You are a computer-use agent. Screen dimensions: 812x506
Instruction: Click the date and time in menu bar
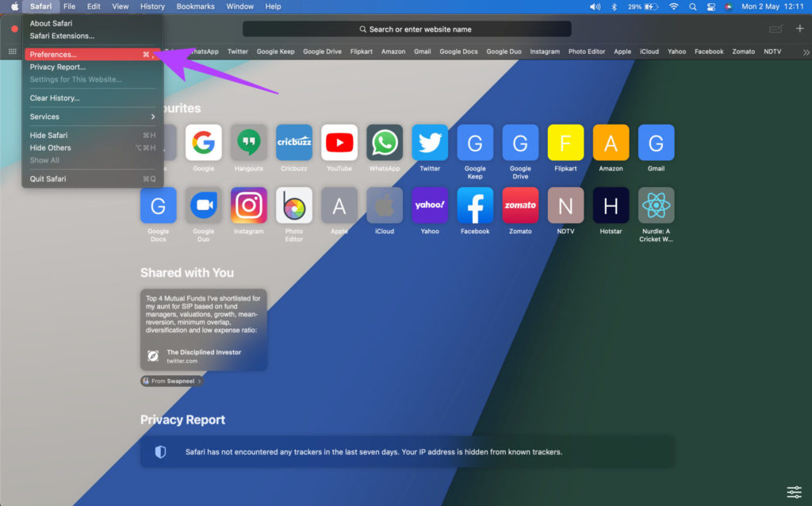772,6
